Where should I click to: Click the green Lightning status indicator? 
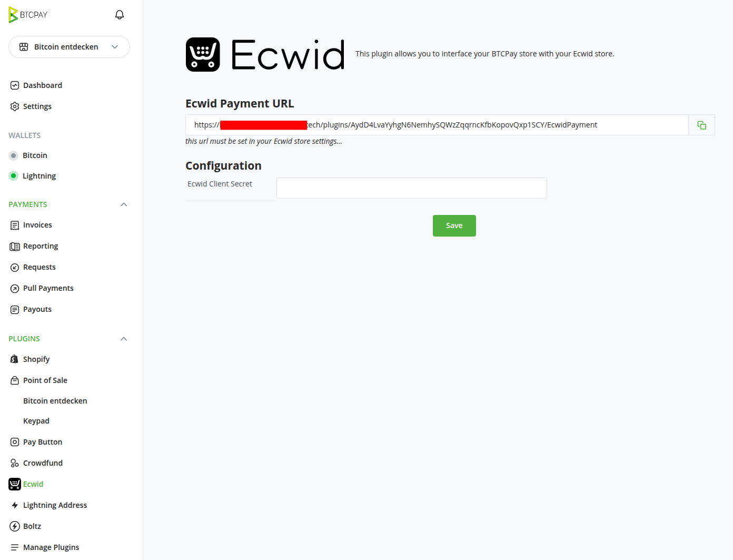[x=13, y=175]
